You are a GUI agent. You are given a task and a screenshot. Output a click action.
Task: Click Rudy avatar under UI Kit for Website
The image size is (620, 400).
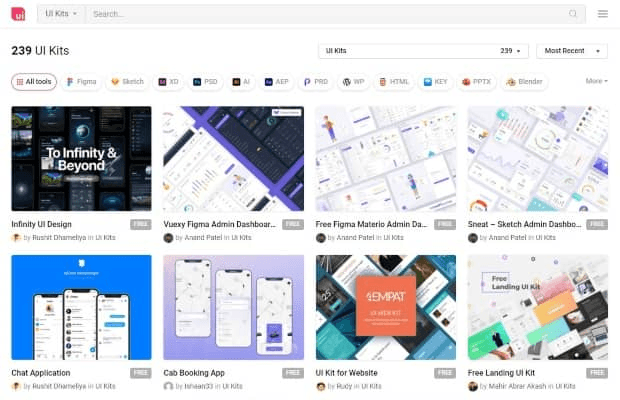(321, 386)
